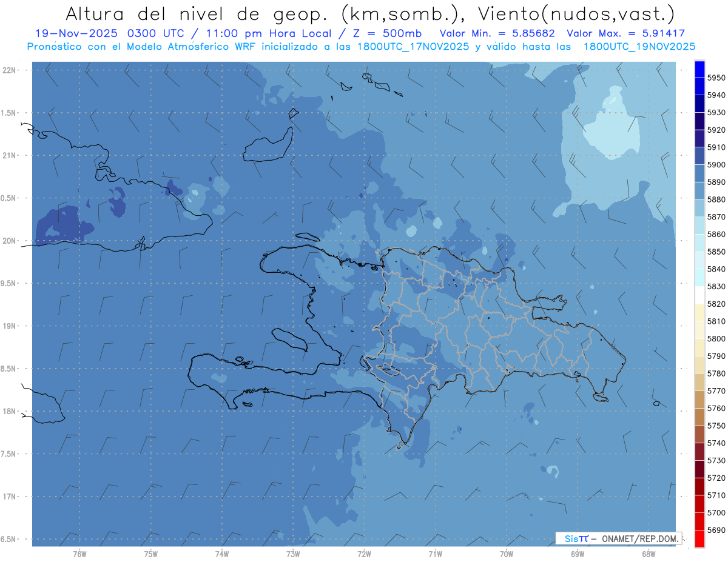Click the 5800 legend value
This screenshot has height=562, width=728.
(716, 339)
